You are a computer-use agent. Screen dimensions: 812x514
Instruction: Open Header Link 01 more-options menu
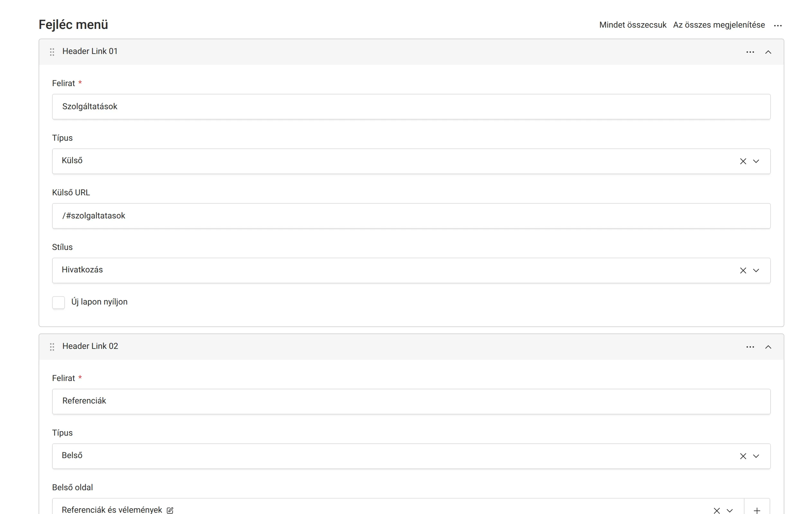coord(750,52)
